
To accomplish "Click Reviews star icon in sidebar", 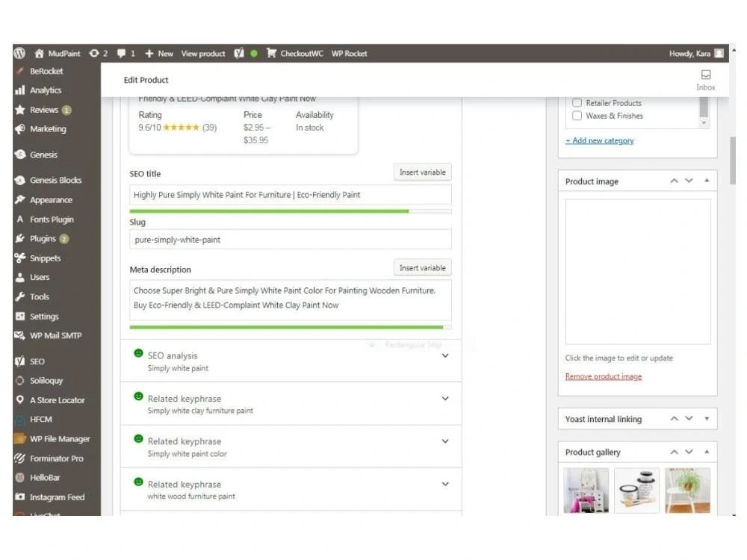I will [x=19, y=110].
